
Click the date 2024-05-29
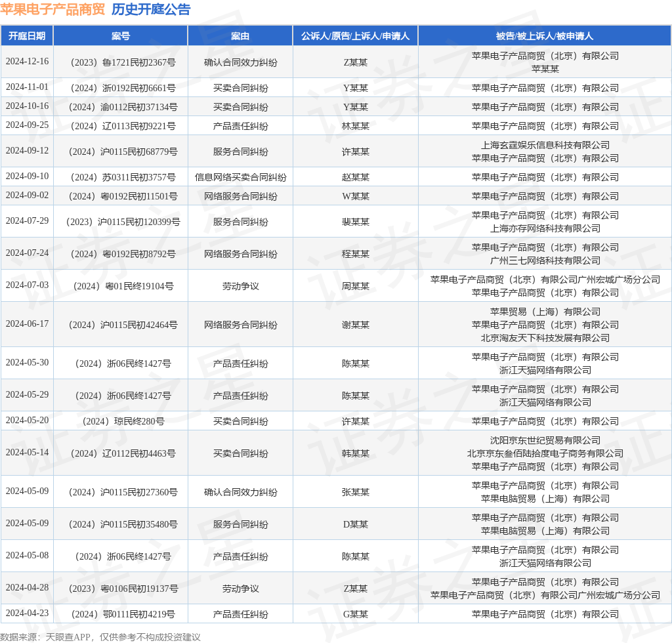pos(27,394)
